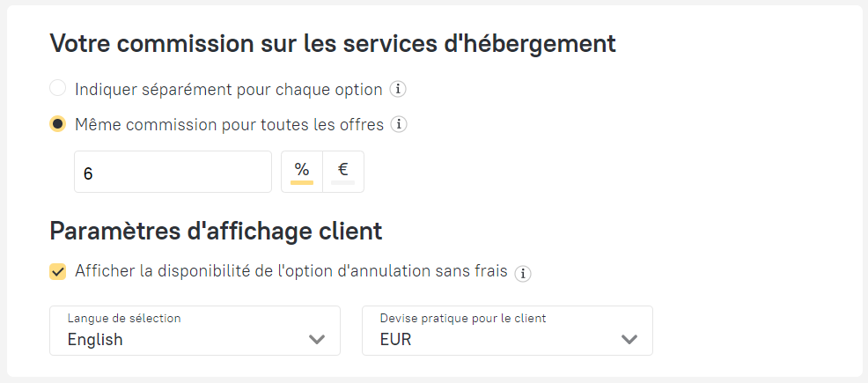
Task: Click the chevron arrow in the currency selector
Action: click(629, 340)
